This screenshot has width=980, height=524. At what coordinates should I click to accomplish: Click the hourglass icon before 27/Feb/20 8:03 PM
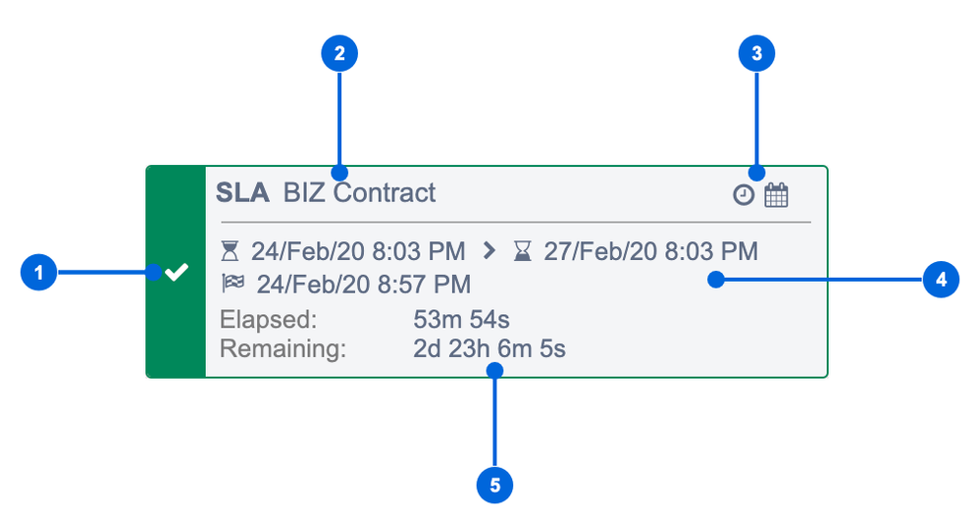[523, 251]
